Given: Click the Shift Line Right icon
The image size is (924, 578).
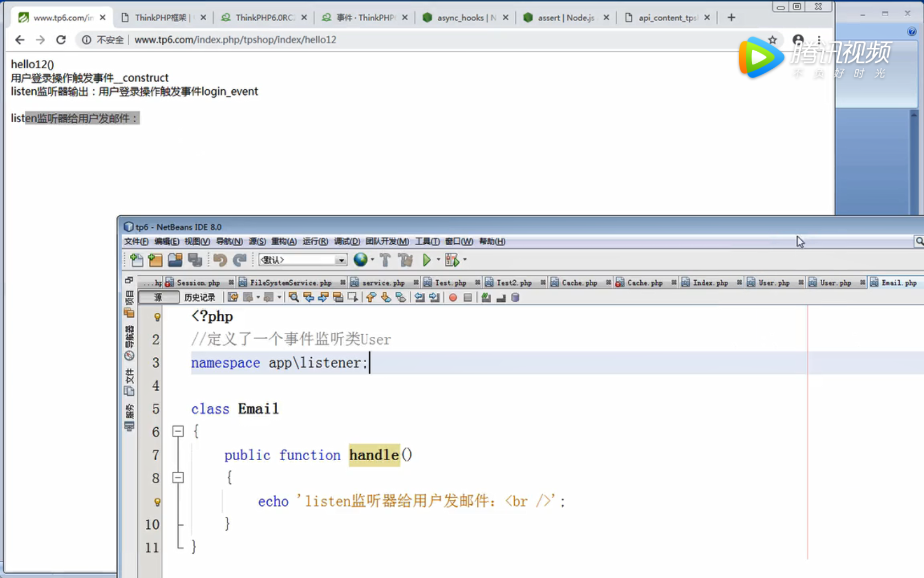Looking at the screenshot, I should [435, 297].
